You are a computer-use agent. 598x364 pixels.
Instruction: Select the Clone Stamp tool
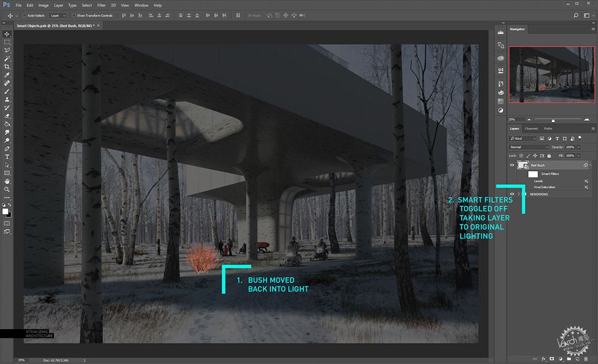coord(7,99)
